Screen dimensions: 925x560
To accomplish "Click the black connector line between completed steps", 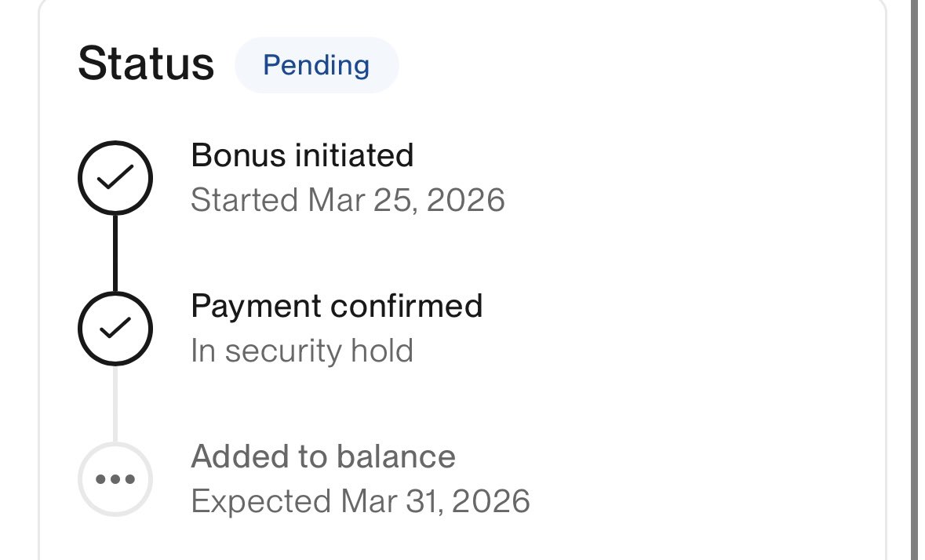I will pyautogui.click(x=115, y=253).
